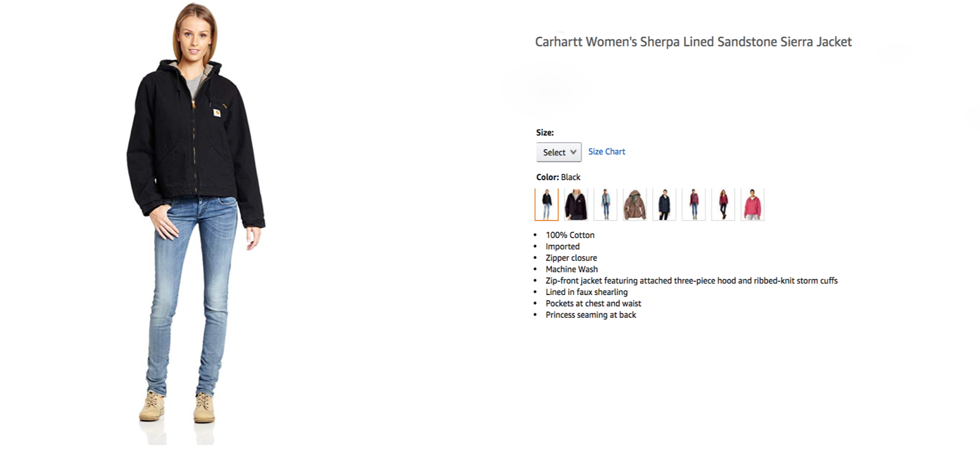Click the Carhartt Sherpa Lined Sierra Jacket title
The width and height of the screenshot is (980, 453).
click(x=693, y=42)
